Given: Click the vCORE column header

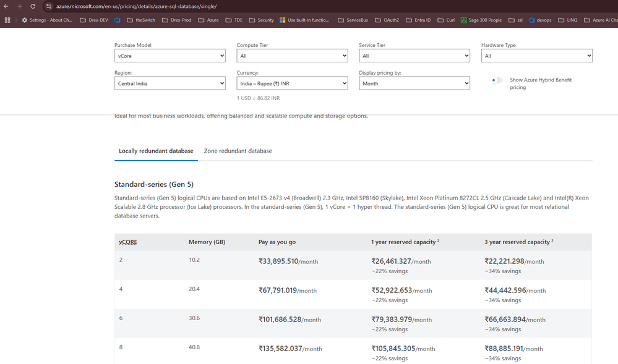Looking at the screenshot, I should pyautogui.click(x=128, y=242).
